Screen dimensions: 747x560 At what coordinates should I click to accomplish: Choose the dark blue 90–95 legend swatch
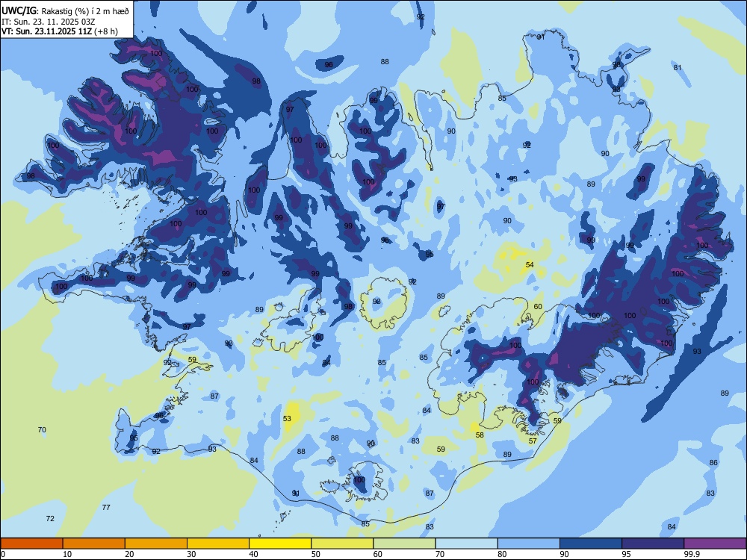click(x=591, y=544)
